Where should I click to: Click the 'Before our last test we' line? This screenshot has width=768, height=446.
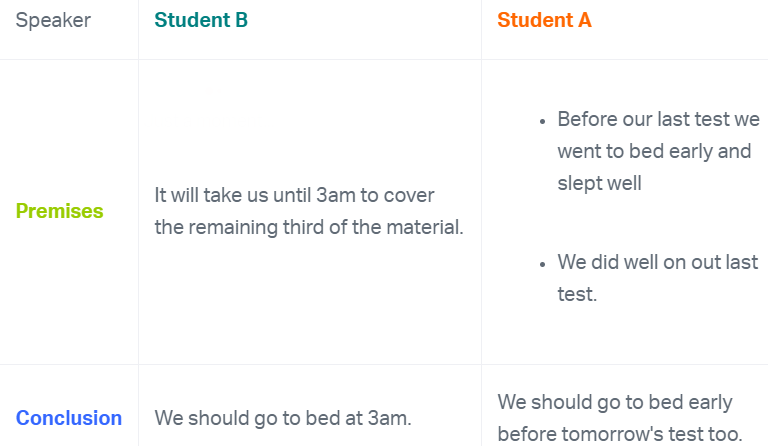click(658, 119)
